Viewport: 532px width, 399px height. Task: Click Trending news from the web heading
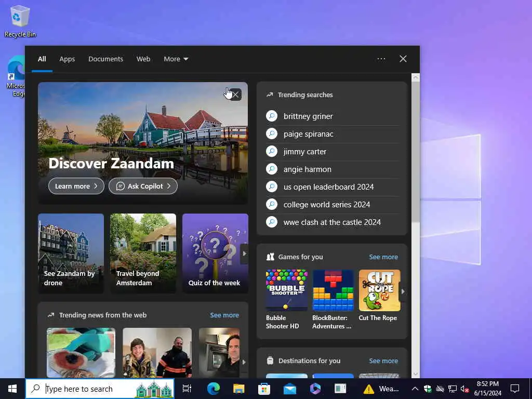coord(102,315)
